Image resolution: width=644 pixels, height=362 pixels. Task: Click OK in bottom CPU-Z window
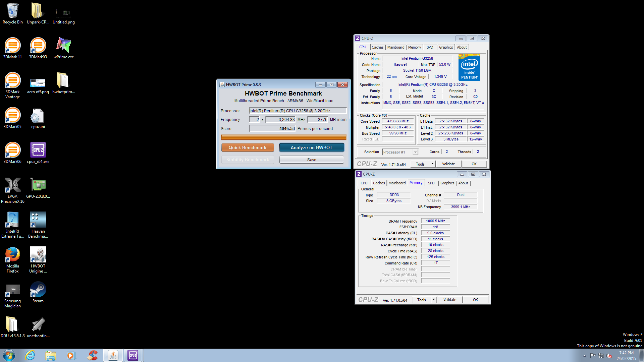click(475, 300)
